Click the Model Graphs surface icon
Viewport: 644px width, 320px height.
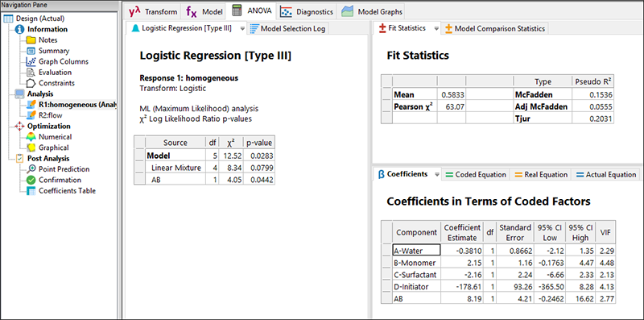348,11
